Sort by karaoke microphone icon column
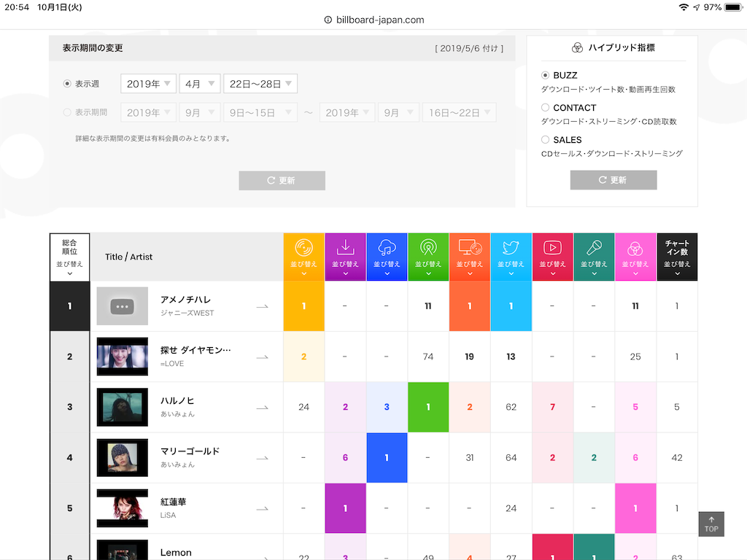This screenshot has height=560, width=747. point(594,257)
